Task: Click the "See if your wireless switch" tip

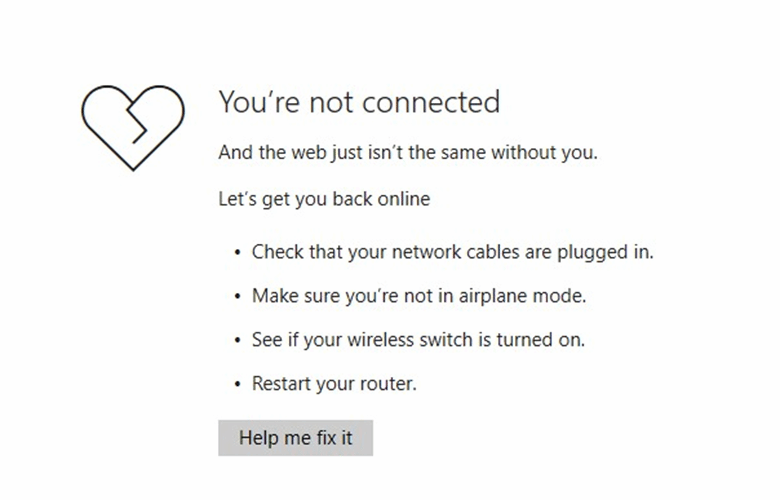Action: (418, 340)
